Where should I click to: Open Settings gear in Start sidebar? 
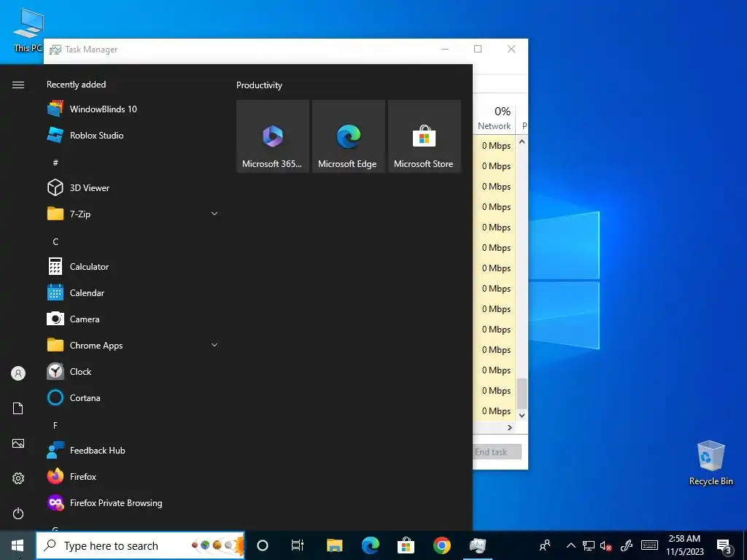pos(18,478)
